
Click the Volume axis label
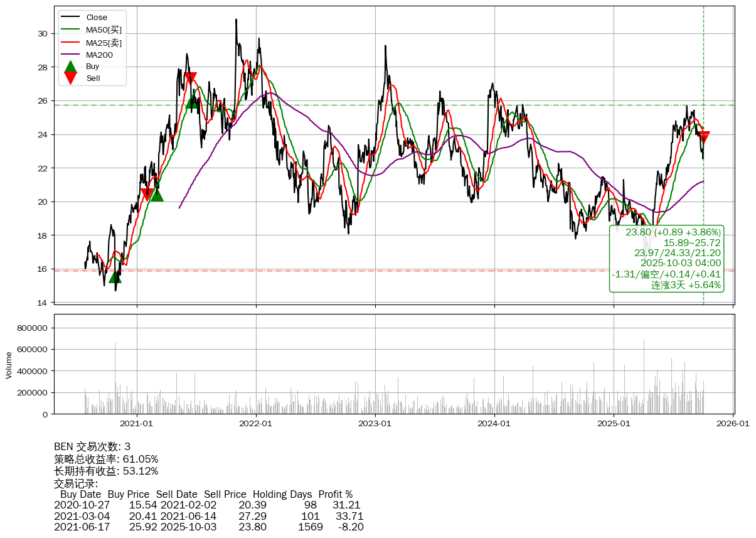pos(9,365)
